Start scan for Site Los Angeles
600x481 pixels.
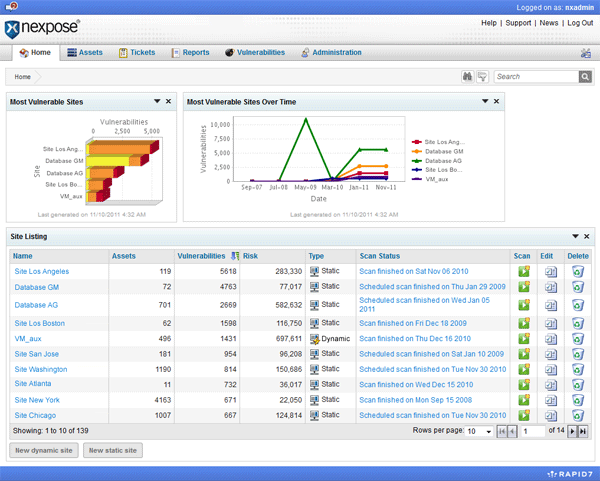[x=524, y=271]
